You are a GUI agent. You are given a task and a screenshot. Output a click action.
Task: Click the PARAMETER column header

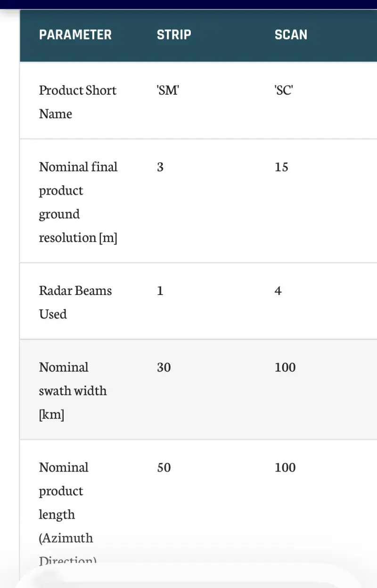tap(75, 35)
